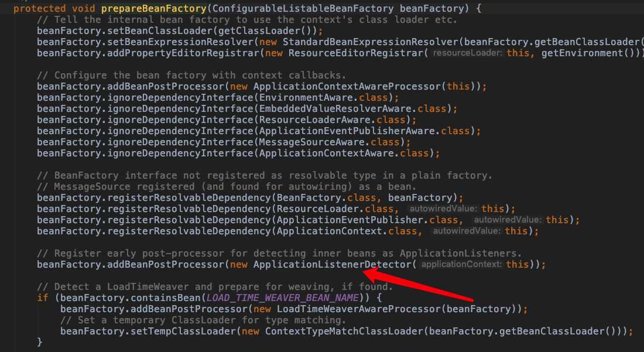The height and width of the screenshot is (352, 644).
Task: Click ContextTypeMatchClassLoader class name
Action: (344, 331)
